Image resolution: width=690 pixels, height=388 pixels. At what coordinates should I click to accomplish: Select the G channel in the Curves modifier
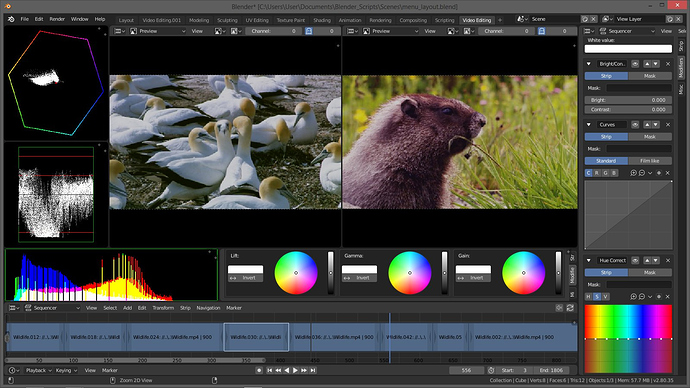pos(606,173)
